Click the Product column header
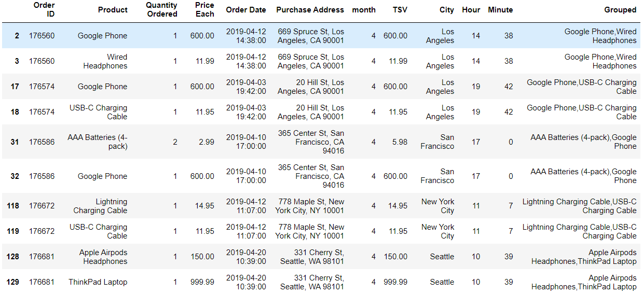Viewport: 644px width, 294px height. pyautogui.click(x=113, y=10)
